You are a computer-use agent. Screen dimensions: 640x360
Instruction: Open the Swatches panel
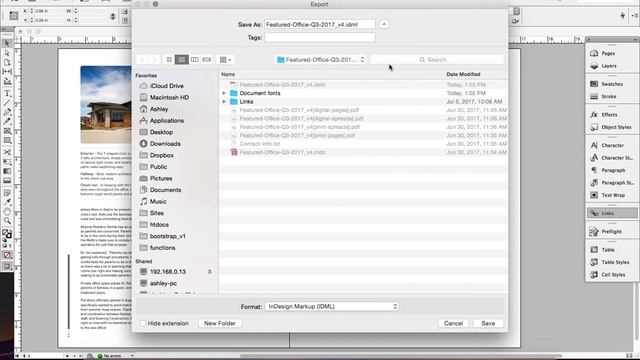click(612, 84)
